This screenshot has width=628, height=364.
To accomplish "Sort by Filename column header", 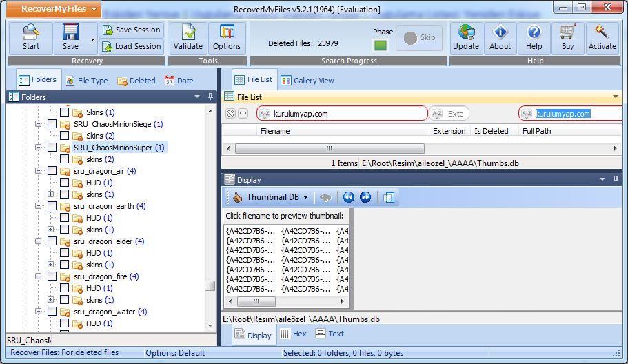I will [275, 131].
